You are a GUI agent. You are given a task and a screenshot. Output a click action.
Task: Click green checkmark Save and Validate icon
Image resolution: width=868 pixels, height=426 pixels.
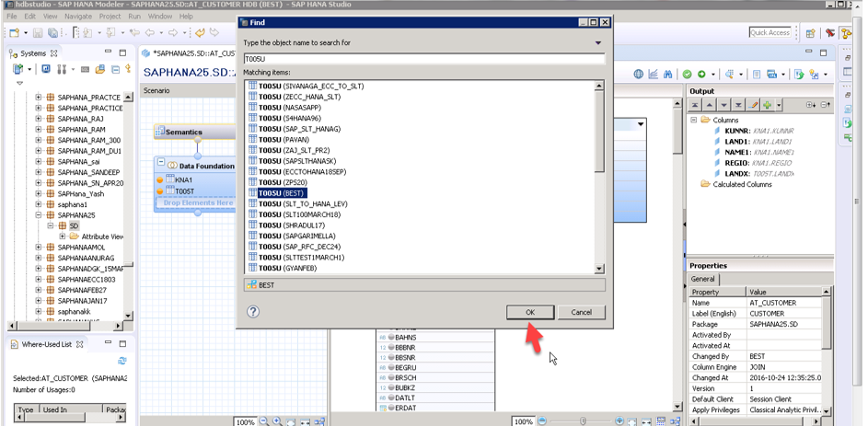click(x=687, y=75)
